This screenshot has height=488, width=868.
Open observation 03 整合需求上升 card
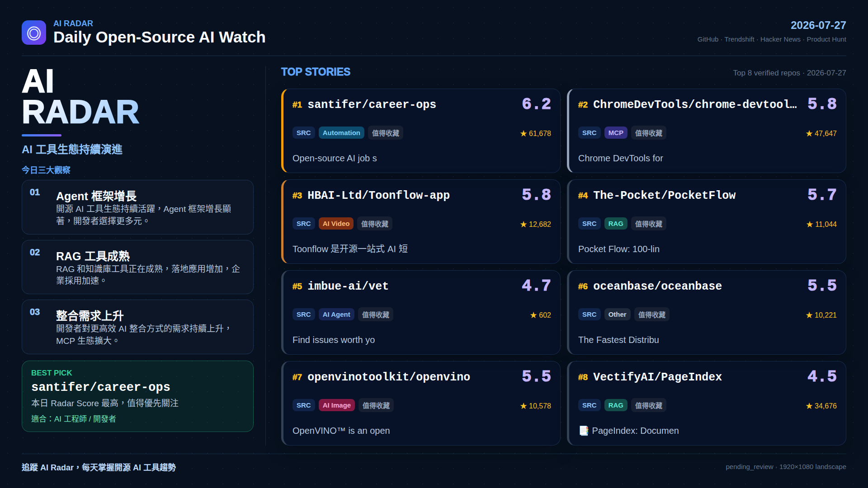coord(137,327)
